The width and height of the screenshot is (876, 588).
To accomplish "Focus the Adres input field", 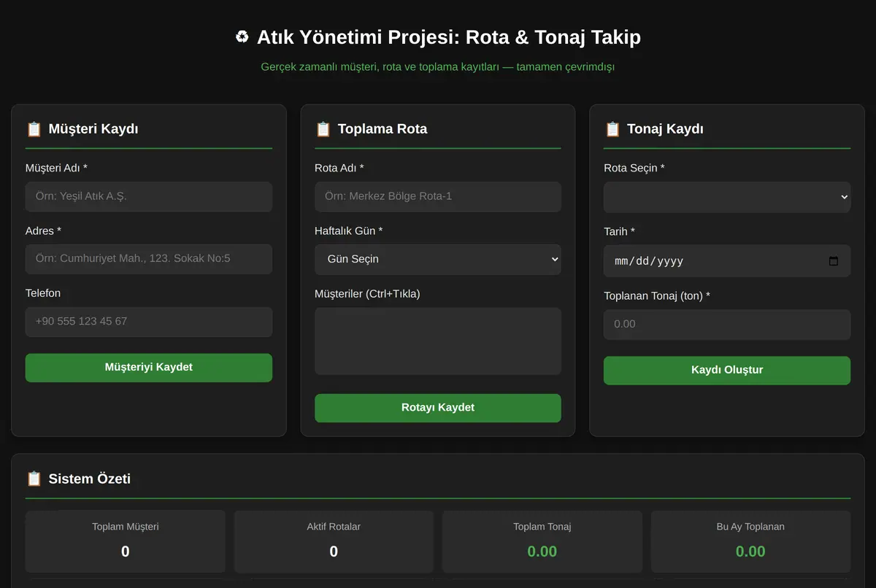I will pos(149,259).
